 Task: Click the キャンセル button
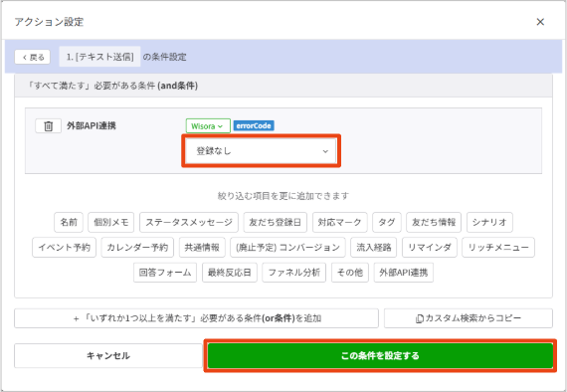(x=108, y=356)
